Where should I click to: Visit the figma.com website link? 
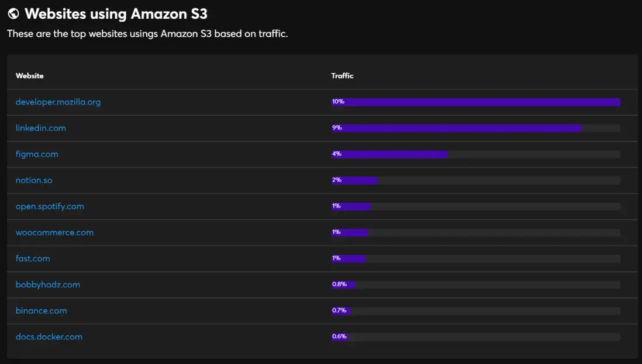coord(37,154)
